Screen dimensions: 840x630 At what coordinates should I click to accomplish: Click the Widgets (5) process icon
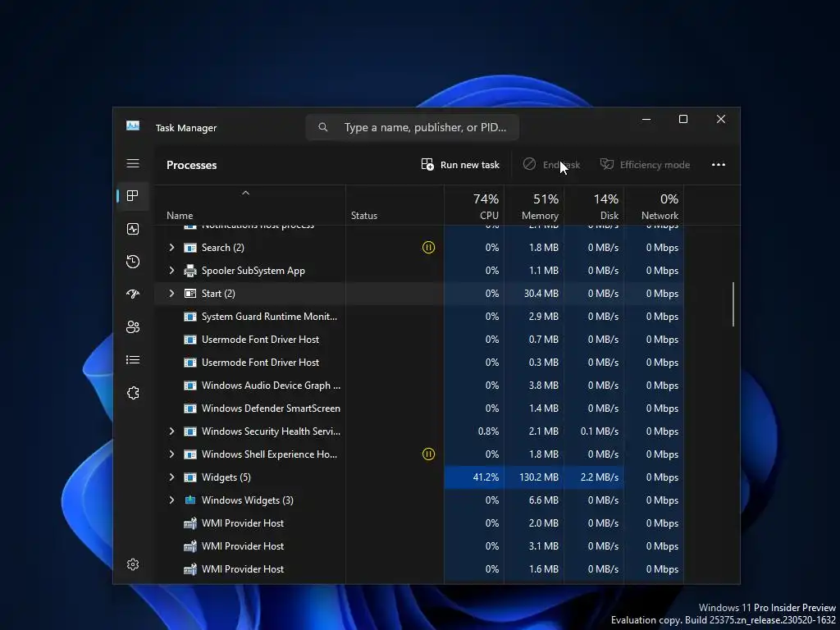(190, 477)
